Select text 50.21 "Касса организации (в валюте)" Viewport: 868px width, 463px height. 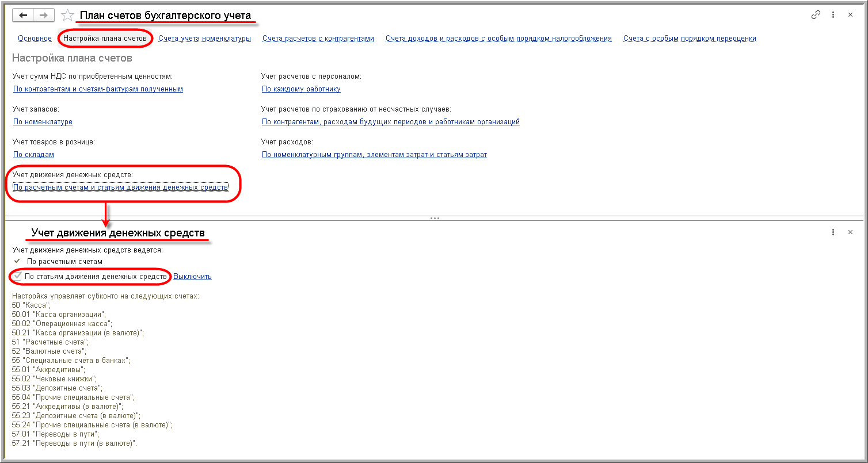[x=78, y=333]
